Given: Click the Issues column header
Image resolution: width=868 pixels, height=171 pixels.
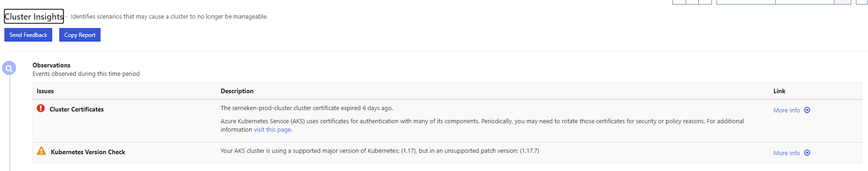Looking at the screenshot, I should point(45,91).
